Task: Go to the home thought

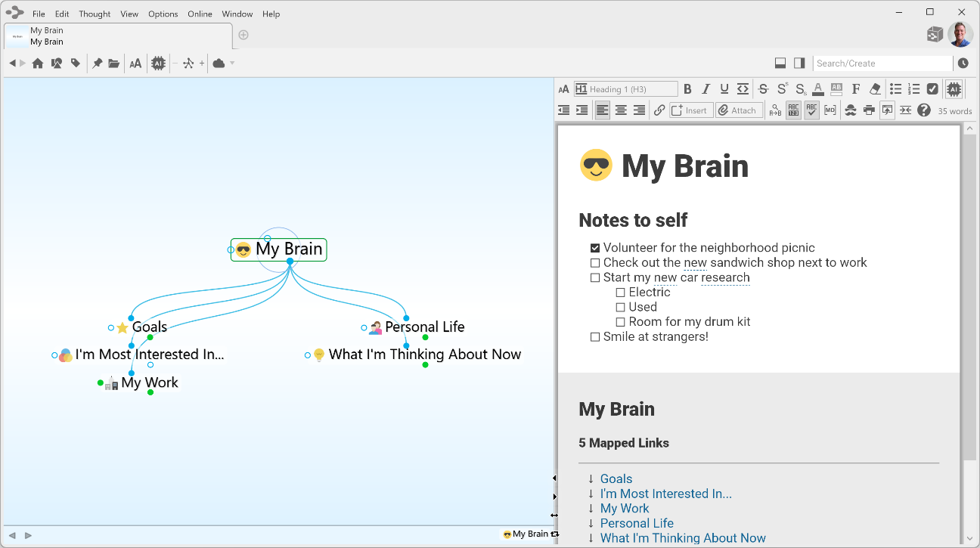Action: [x=37, y=63]
